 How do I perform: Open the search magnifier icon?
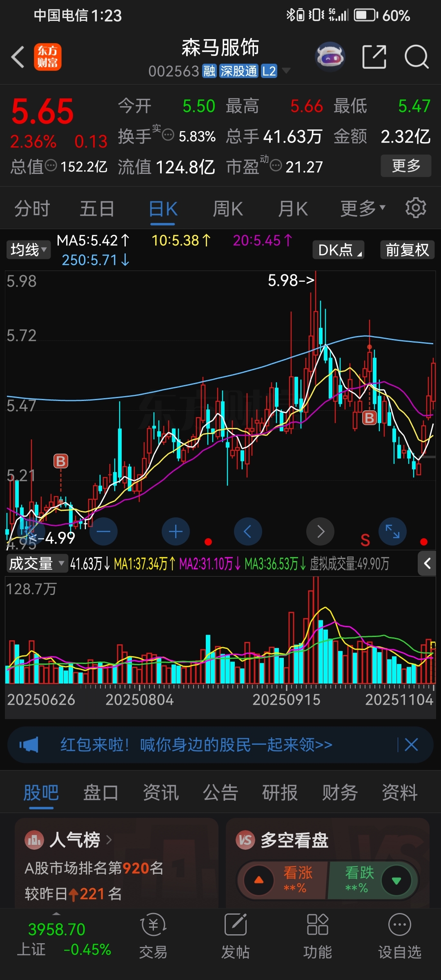tap(416, 57)
